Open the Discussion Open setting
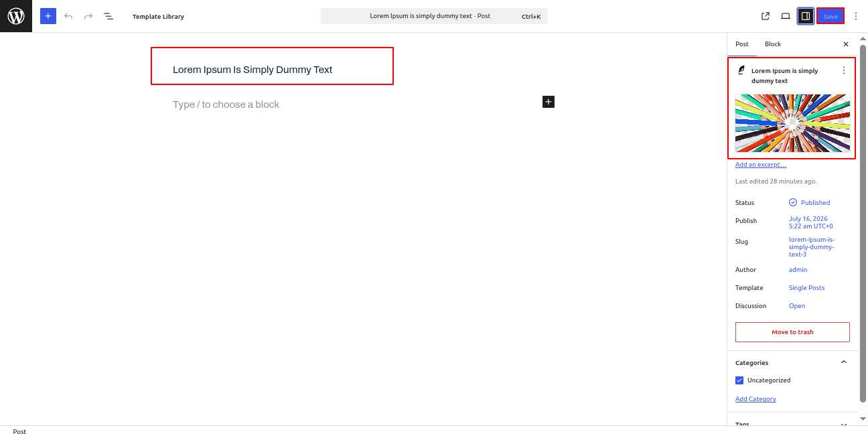This screenshot has width=868, height=438. click(797, 306)
